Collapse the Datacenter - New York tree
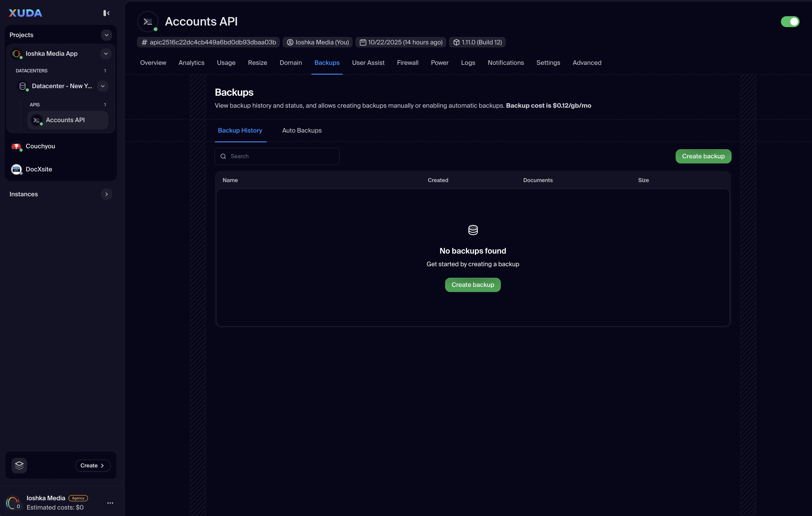 click(x=103, y=86)
